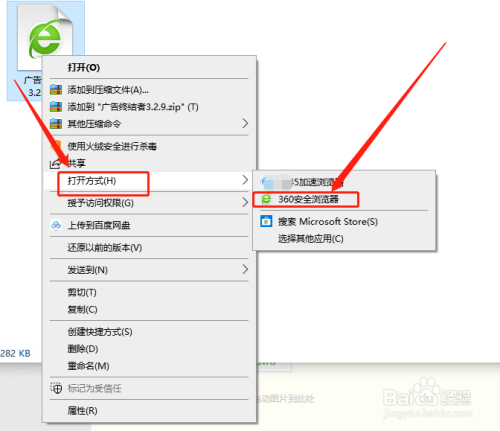Viewport: 500px width, 431px height.
Task: Click the WinRAR icon beside 添加到压缩文件(A)
Action: click(56, 90)
